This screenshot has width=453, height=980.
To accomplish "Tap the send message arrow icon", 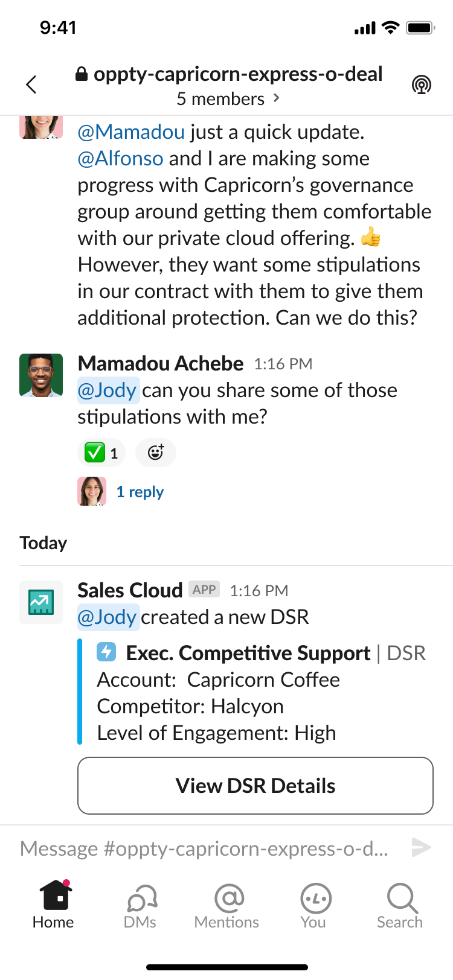I will (x=420, y=847).
